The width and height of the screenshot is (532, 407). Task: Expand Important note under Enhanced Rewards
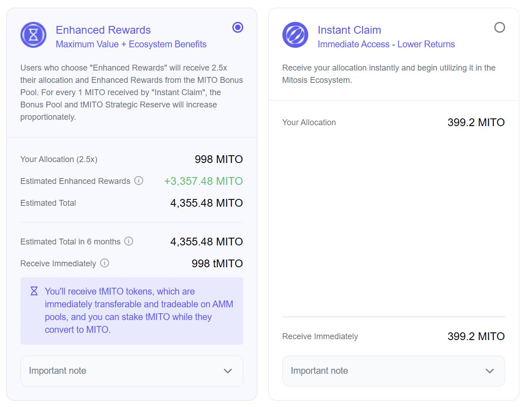click(x=131, y=371)
